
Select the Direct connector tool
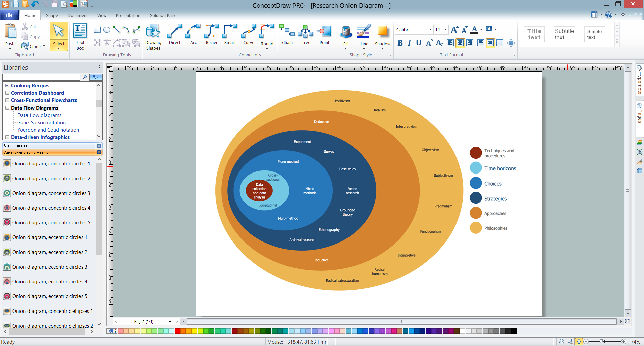point(174,34)
